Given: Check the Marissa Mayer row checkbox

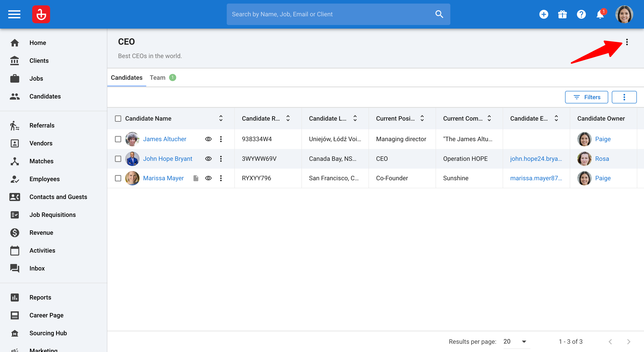Looking at the screenshot, I should (118, 178).
